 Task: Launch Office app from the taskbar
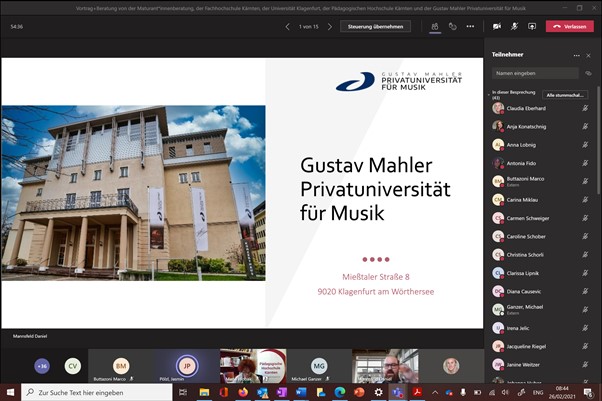(223, 392)
